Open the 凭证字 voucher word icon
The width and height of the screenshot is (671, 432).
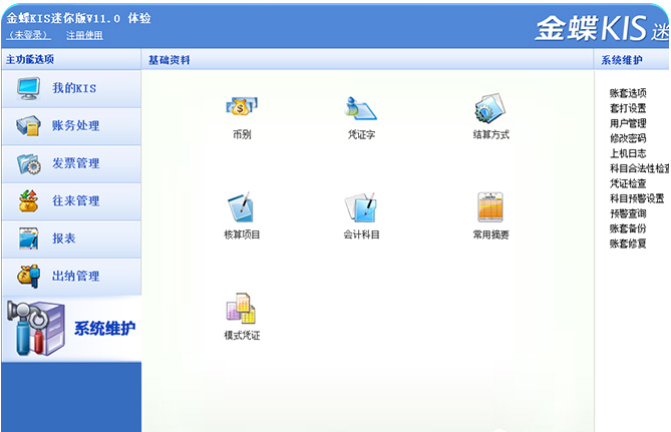(x=360, y=108)
